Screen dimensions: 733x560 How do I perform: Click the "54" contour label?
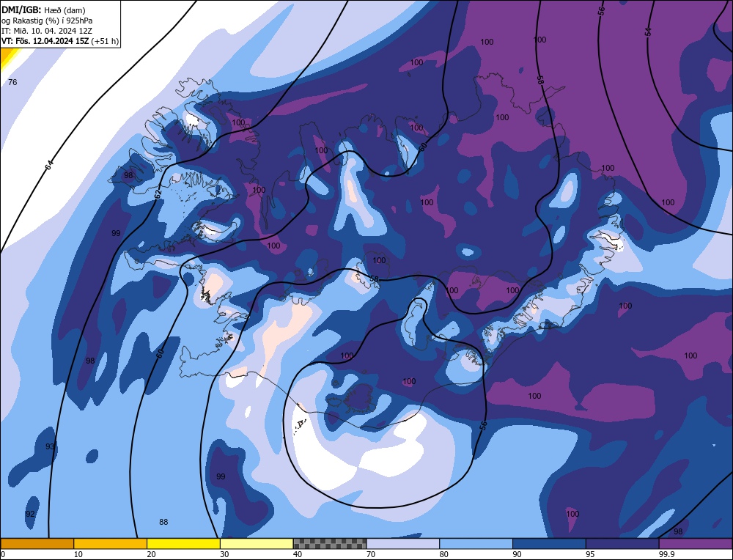[x=648, y=32]
